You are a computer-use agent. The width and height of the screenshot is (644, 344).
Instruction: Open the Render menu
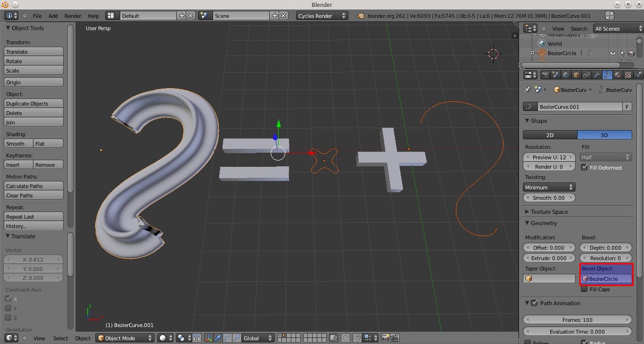pos(73,16)
